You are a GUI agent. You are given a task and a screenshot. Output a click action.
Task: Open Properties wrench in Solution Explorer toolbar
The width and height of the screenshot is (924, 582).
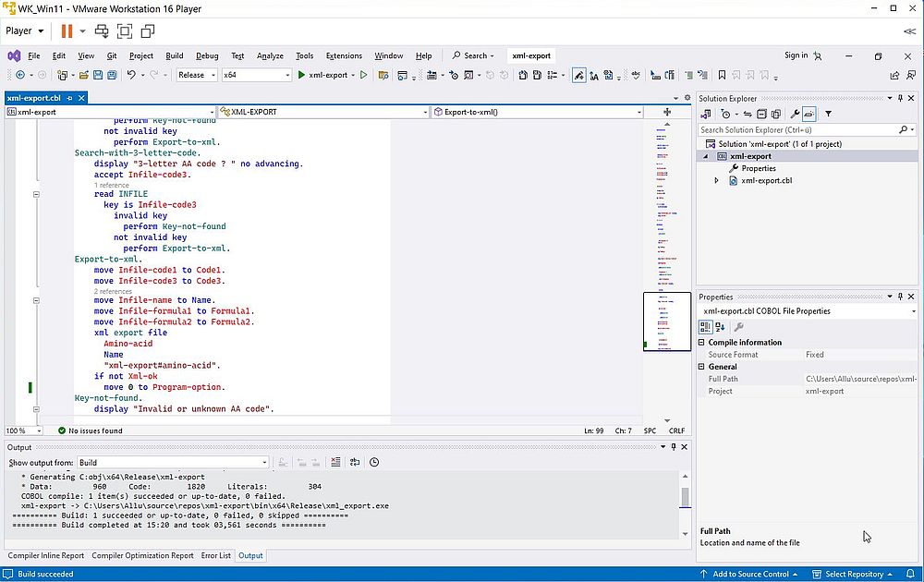click(795, 115)
